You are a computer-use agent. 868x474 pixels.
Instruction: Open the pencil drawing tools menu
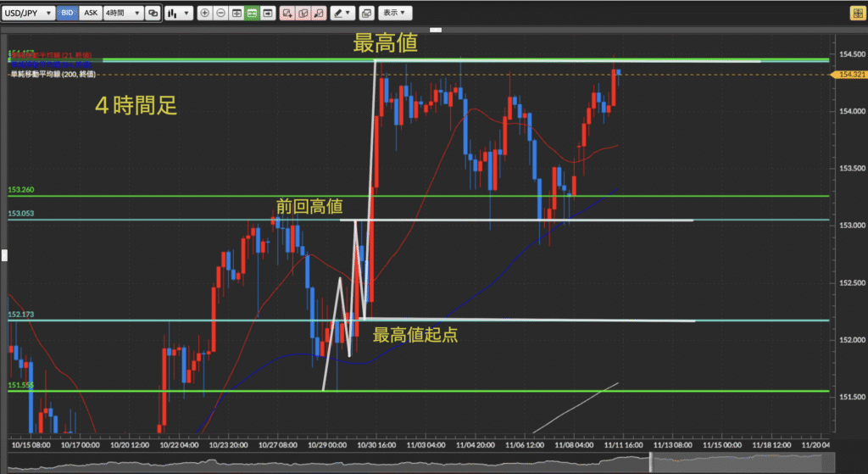[342, 14]
